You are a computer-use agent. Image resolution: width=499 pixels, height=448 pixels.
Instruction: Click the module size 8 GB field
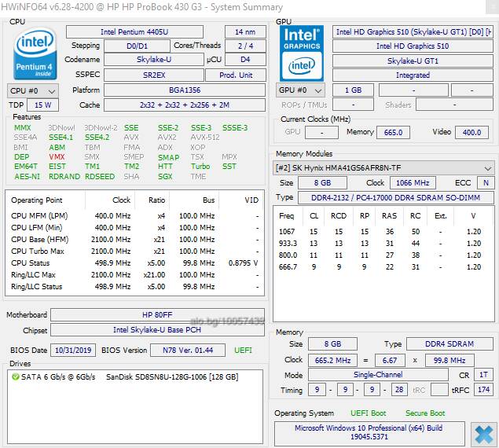click(x=322, y=183)
